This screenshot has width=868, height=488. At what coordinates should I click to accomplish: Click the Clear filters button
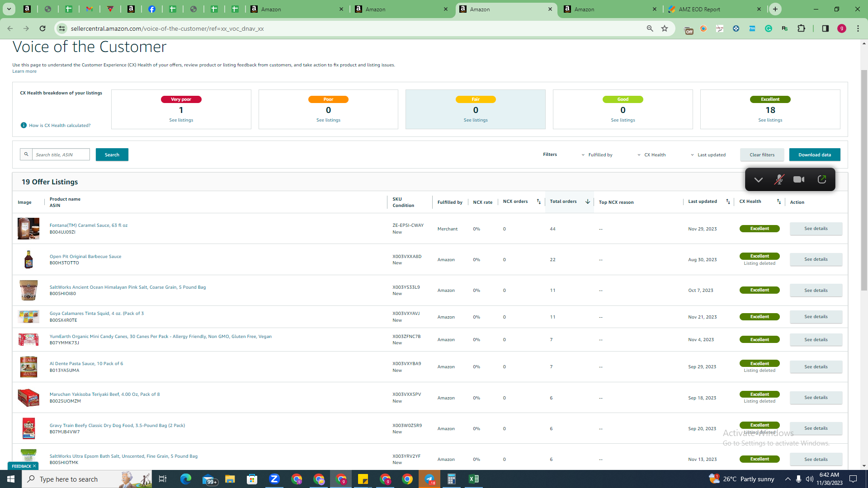click(x=762, y=155)
